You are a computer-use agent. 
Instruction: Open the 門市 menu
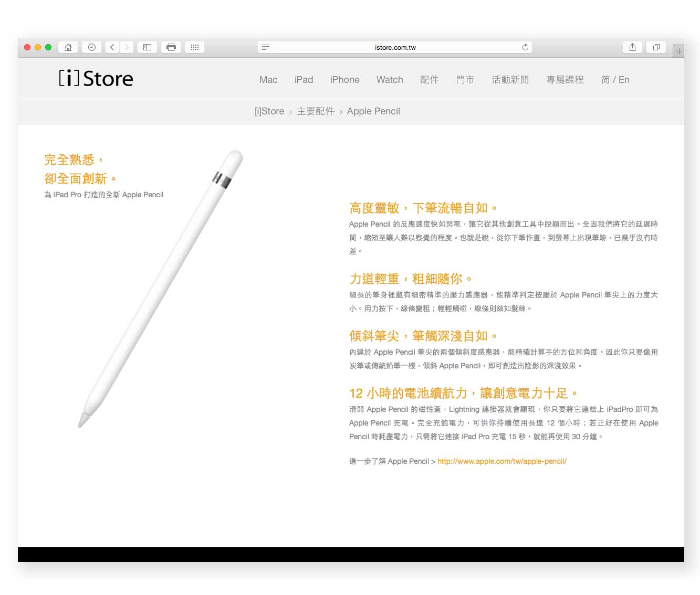[x=465, y=80]
